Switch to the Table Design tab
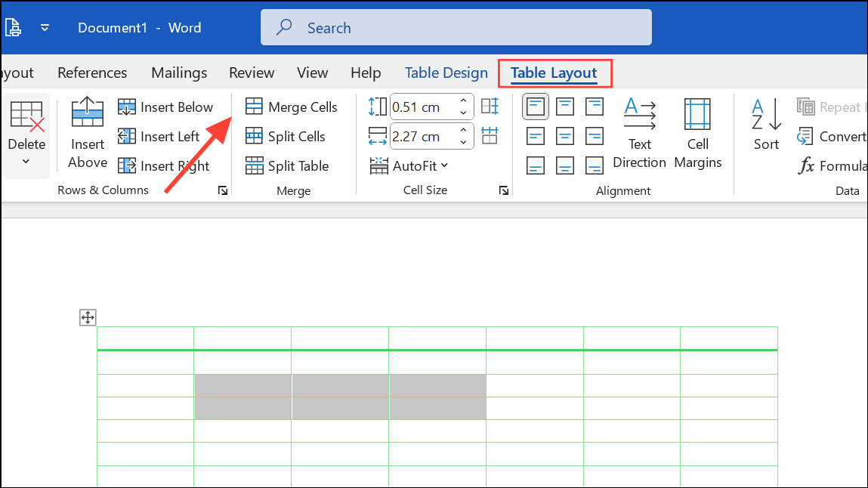 click(x=446, y=73)
